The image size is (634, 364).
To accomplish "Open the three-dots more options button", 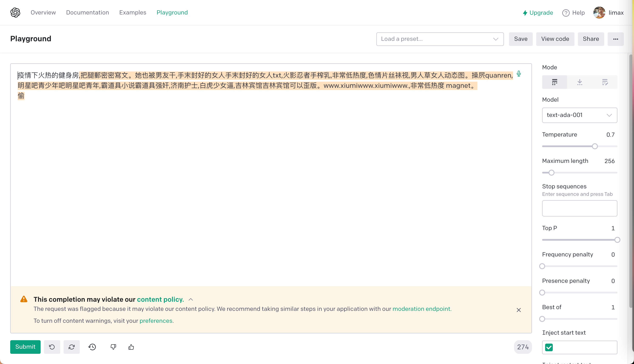I will tap(616, 39).
